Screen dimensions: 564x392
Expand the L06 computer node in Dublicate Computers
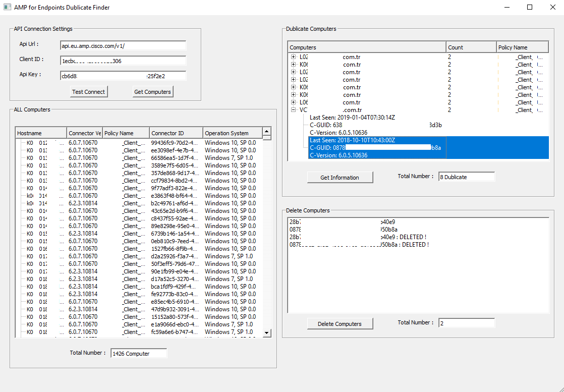[x=294, y=102]
